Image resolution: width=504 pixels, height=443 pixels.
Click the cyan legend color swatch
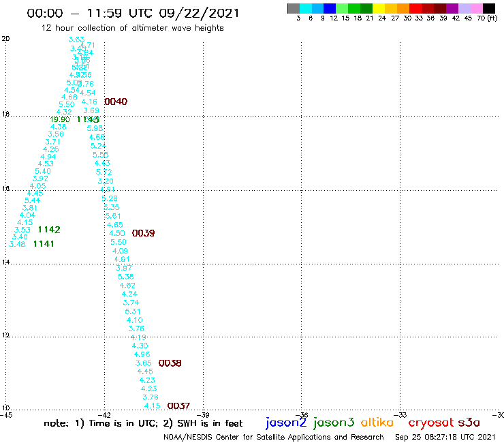pyautogui.click(x=305, y=9)
